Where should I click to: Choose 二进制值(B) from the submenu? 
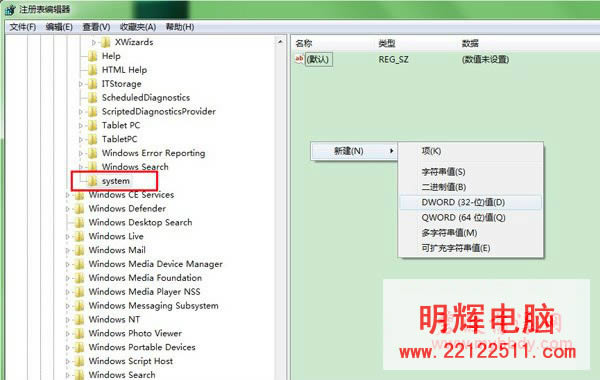(471, 187)
